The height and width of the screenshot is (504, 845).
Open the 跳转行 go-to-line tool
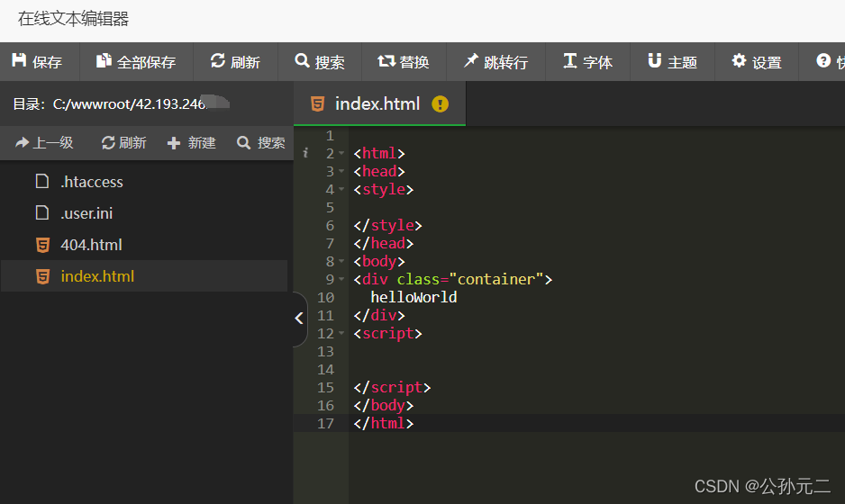tap(495, 62)
